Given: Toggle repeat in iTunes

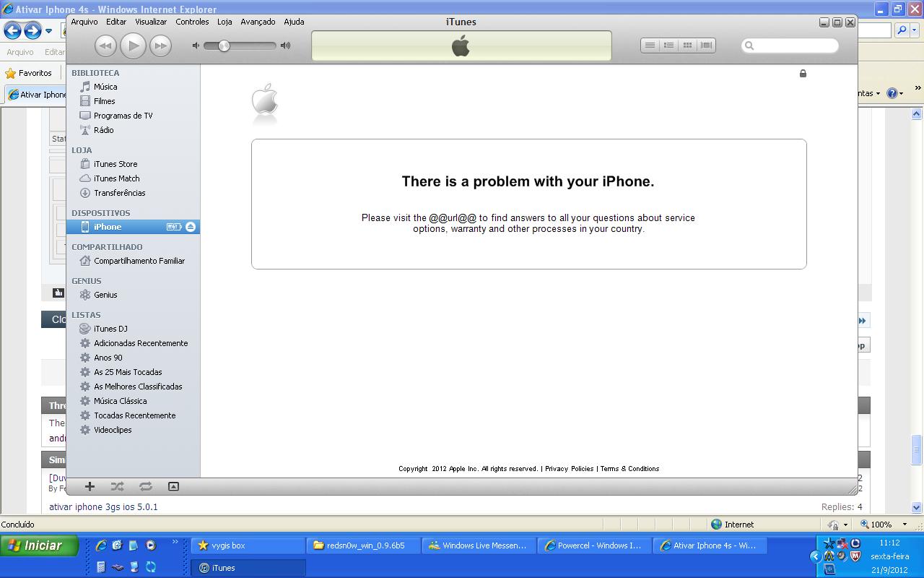Looking at the screenshot, I should point(145,486).
